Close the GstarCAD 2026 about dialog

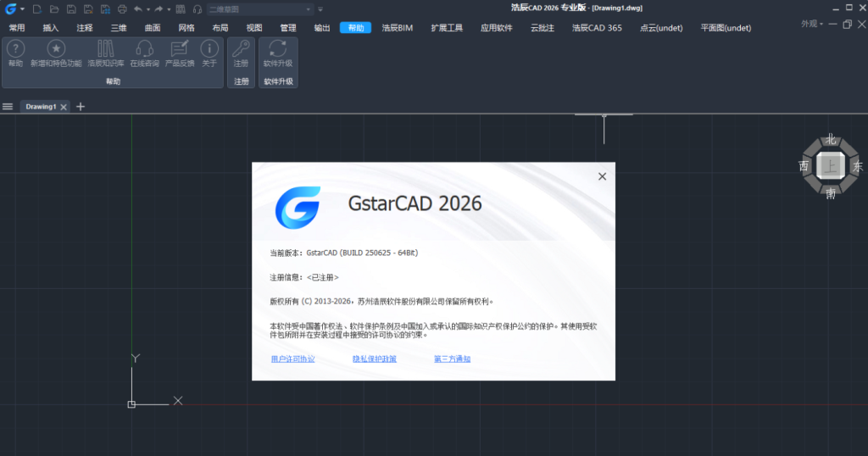pos(602,176)
